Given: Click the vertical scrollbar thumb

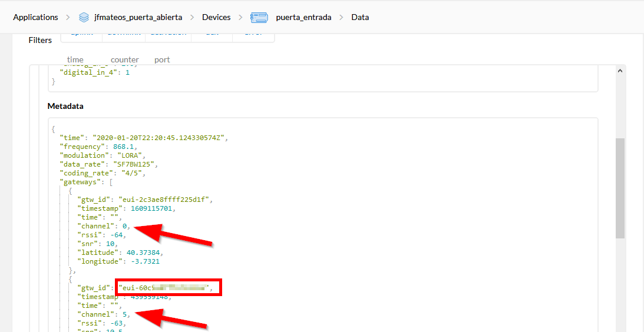Looking at the screenshot, I should (620, 188).
